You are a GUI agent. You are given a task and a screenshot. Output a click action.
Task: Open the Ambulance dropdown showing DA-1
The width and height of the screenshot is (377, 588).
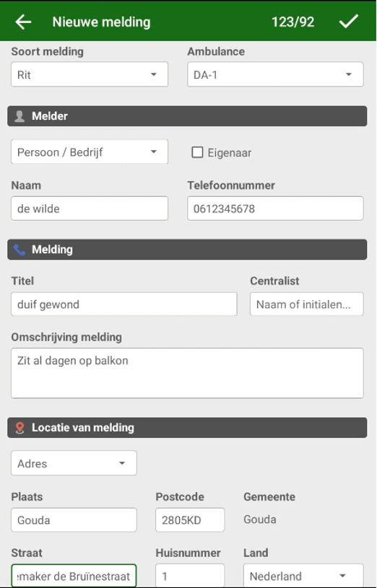coord(275,74)
